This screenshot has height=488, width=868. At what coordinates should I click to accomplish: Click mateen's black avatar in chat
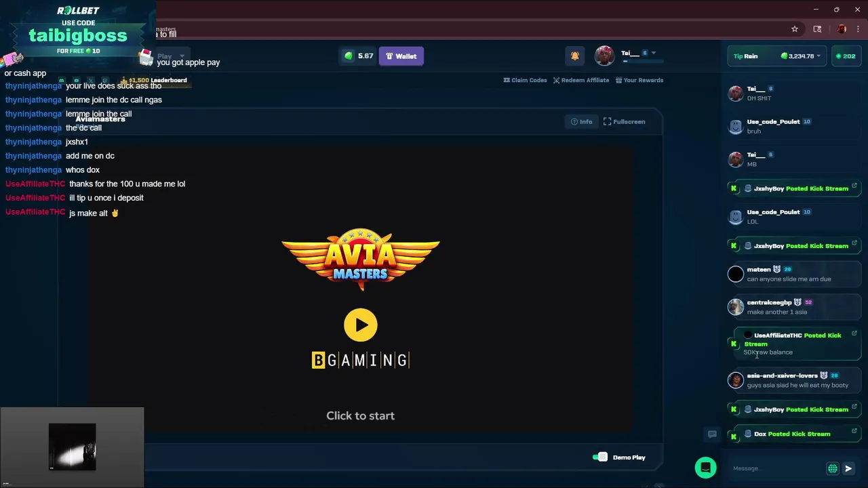(736, 274)
